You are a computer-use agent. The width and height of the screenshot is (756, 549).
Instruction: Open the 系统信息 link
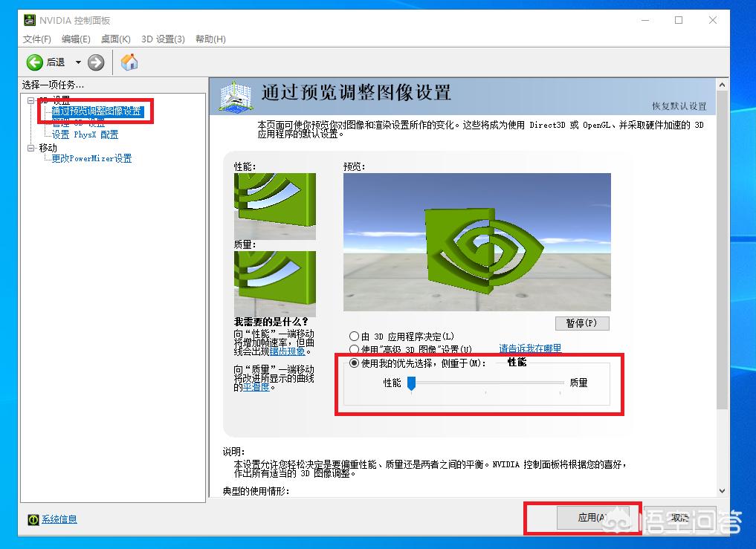click(x=59, y=519)
